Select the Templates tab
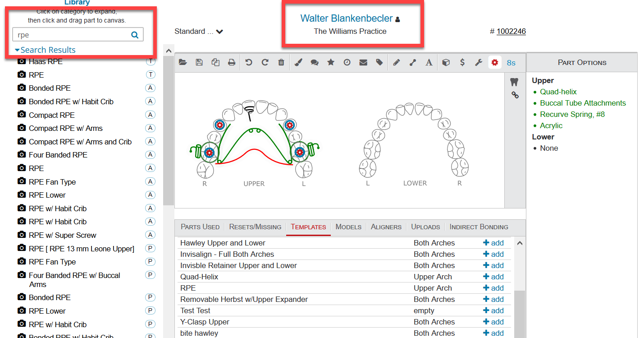This screenshot has height=338, width=644. [308, 227]
